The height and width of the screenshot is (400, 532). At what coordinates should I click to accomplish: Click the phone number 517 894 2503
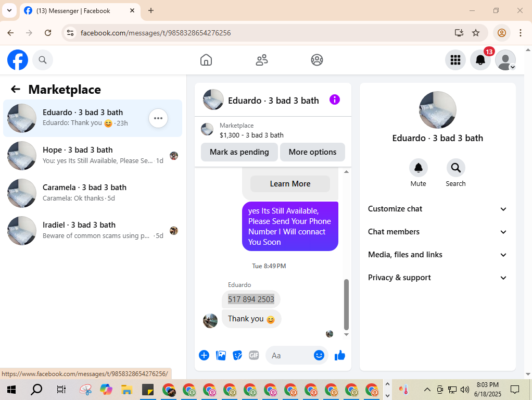[x=251, y=299]
